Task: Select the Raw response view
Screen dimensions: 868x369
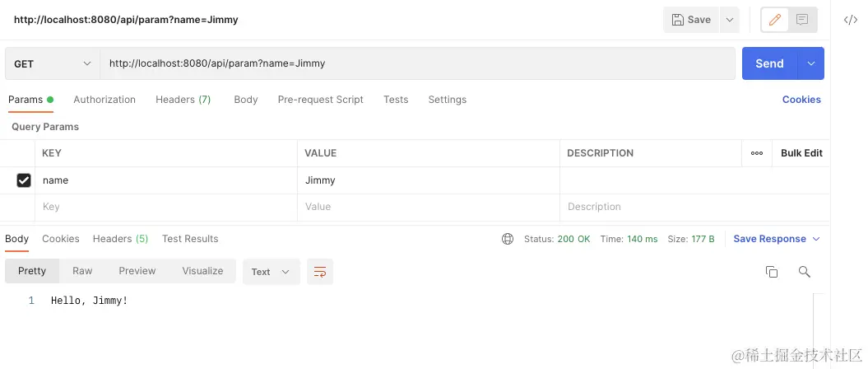Action: pyautogui.click(x=82, y=271)
